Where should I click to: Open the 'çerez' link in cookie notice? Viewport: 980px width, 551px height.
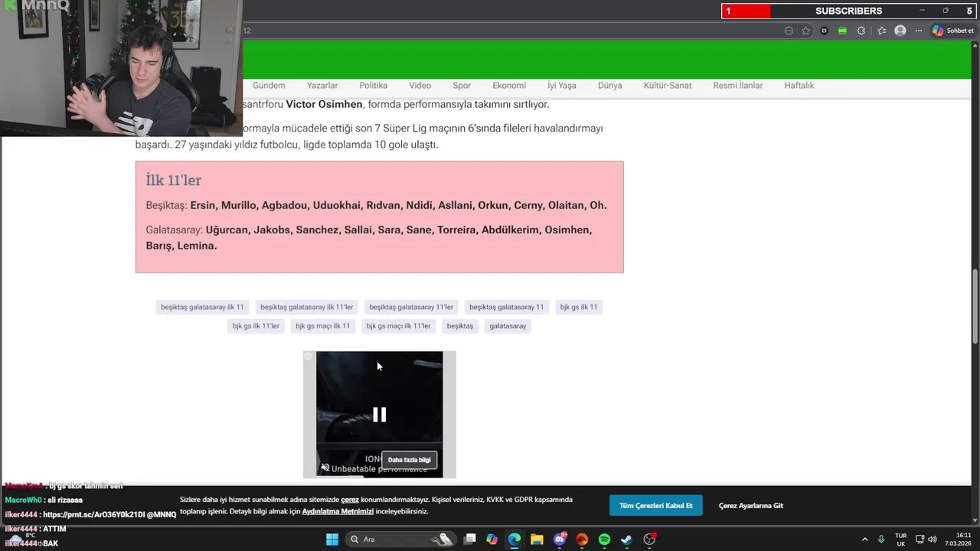coord(350,500)
